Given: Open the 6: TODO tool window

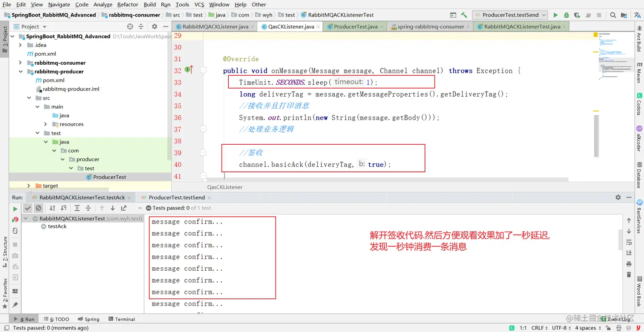Looking at the screenshot, I should pyautogui.click(x=56, y=319).
